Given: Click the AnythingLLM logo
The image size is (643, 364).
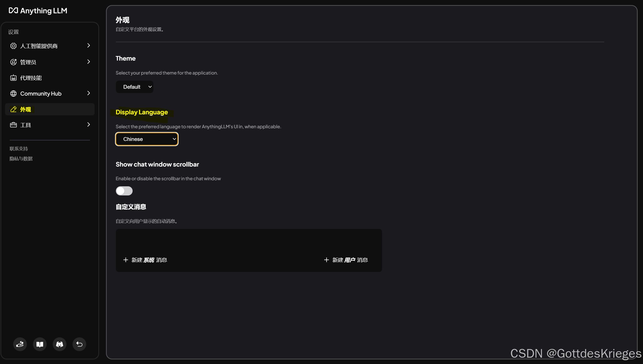Looking at the screenshot, I should [38, 11].
